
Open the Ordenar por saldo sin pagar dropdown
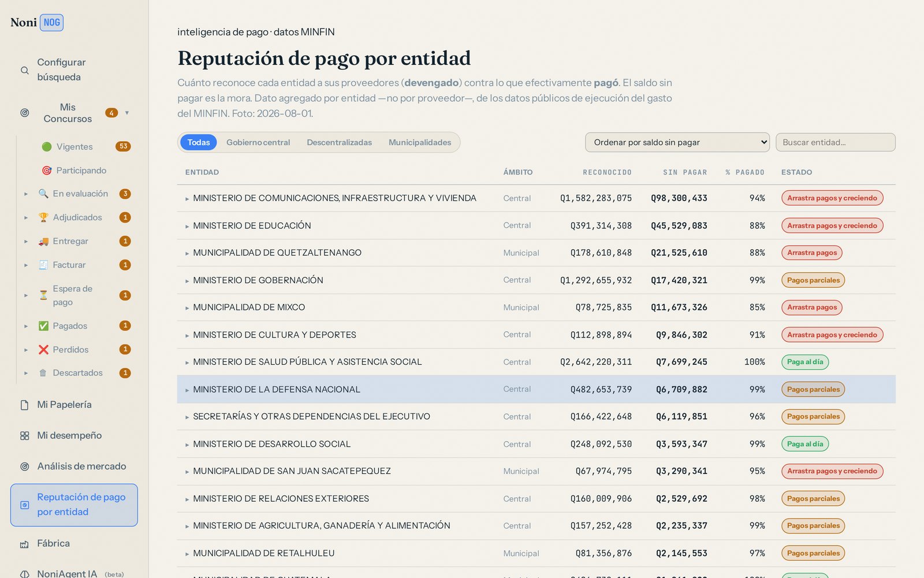pos(677,142)
